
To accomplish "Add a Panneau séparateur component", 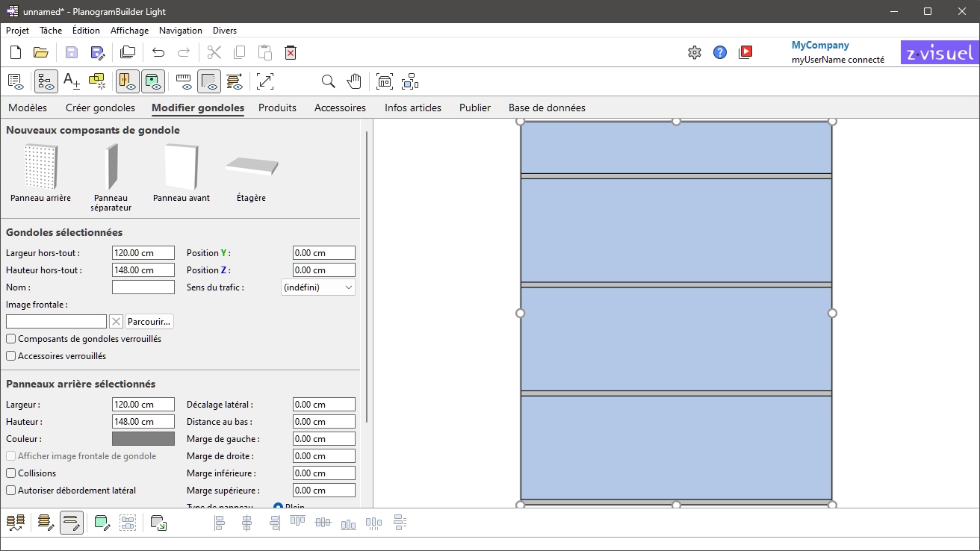I will [111, 178].
